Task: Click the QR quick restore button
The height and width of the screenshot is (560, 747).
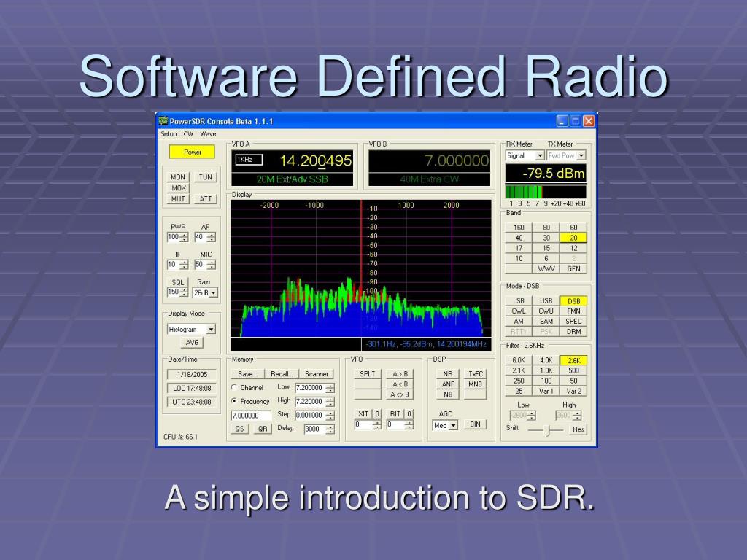Action: point(263,429)
